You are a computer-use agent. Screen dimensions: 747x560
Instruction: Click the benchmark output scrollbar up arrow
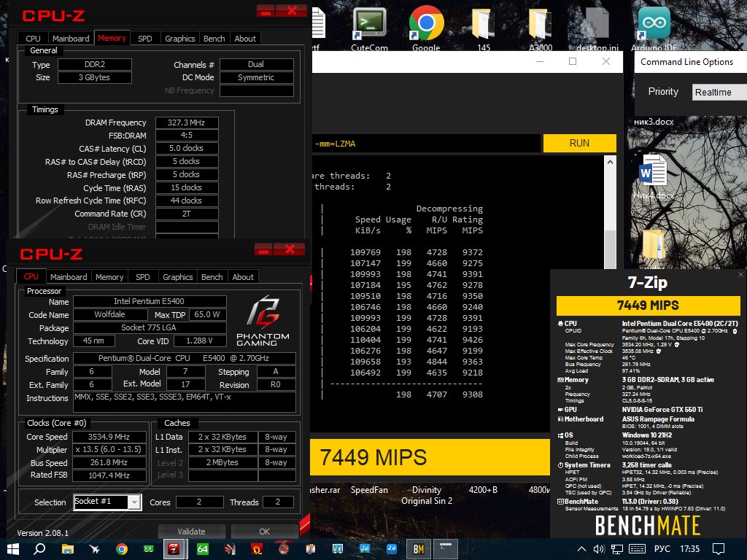click(610, 163)
